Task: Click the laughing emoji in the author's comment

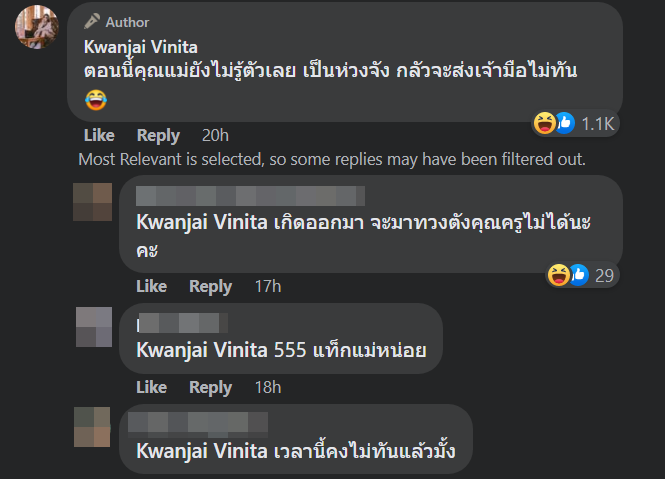Action: pyautogui.click(x=94, y=99)
